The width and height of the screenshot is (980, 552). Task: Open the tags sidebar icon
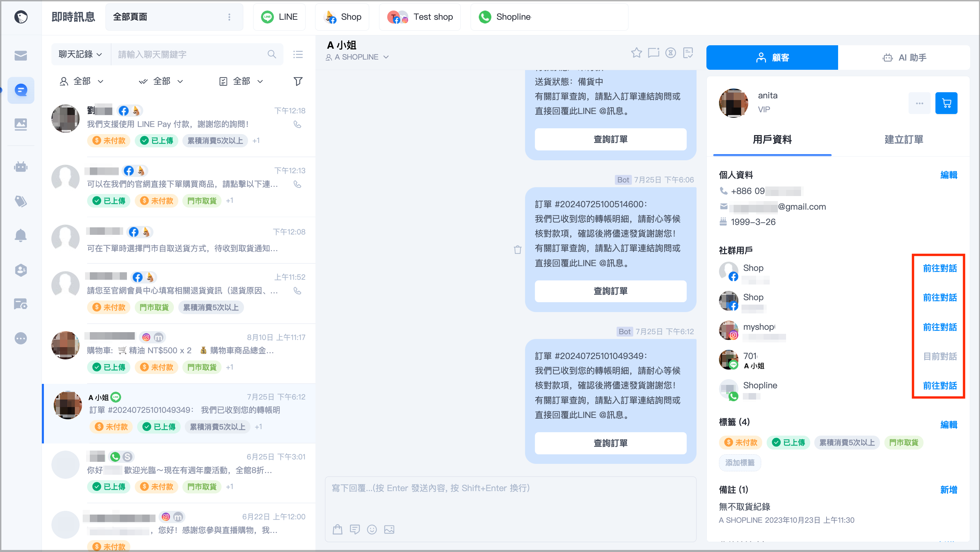pyautogui.click(x=20, y=201)
